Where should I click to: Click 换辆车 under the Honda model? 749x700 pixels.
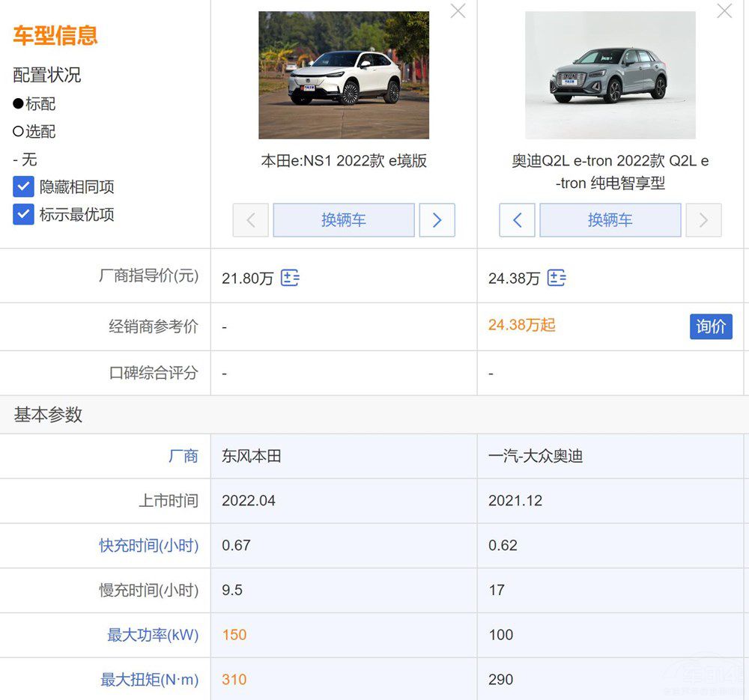[344, 220]
